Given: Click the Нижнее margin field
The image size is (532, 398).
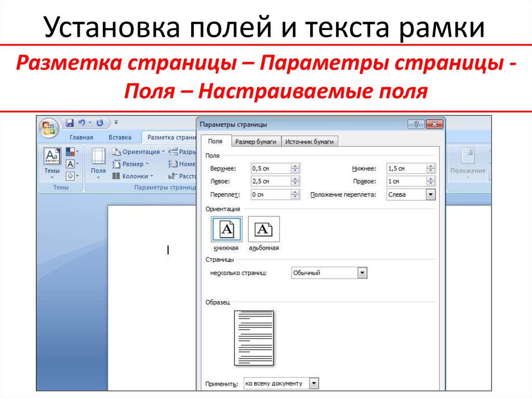Looking at the screenshot, I should (x=406, y=169).
